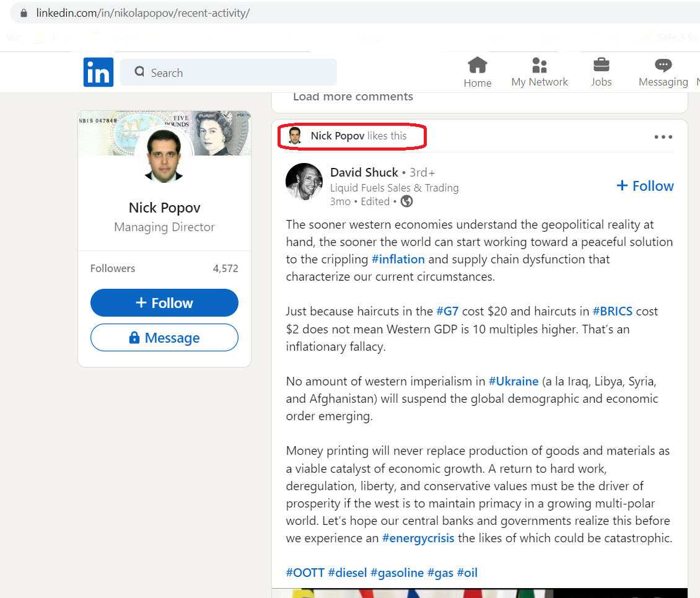Click the Followers label
The image size is (700, 598).
[113, 268]
